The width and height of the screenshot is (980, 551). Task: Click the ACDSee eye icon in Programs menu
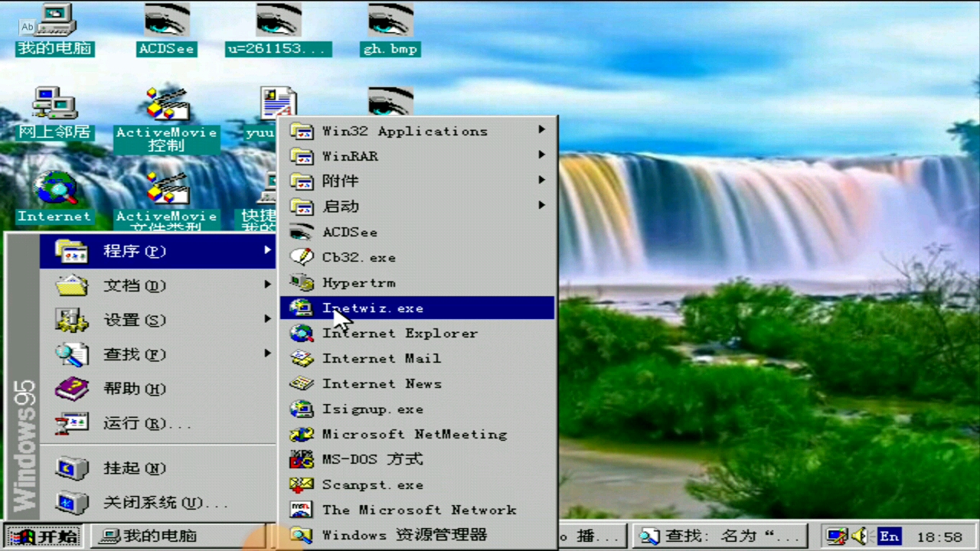coord(302,232)
